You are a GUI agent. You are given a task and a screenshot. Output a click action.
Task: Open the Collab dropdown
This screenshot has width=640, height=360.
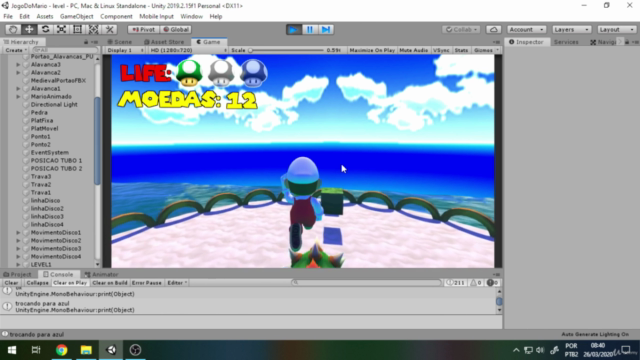[462, 29]
